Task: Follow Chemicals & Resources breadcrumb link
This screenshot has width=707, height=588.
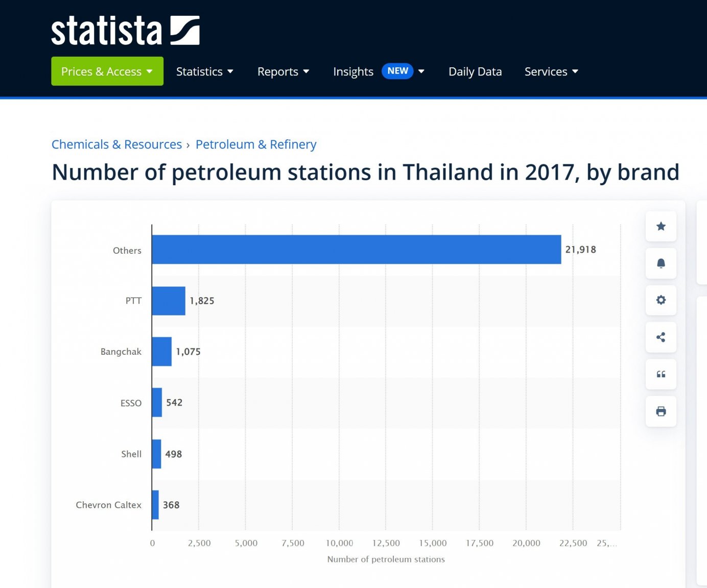Action: [116, 144]
